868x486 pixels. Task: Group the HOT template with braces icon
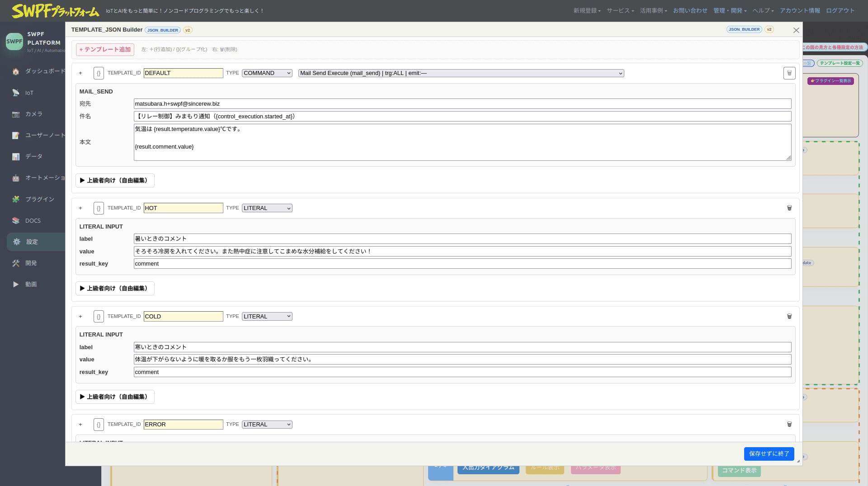99,208
